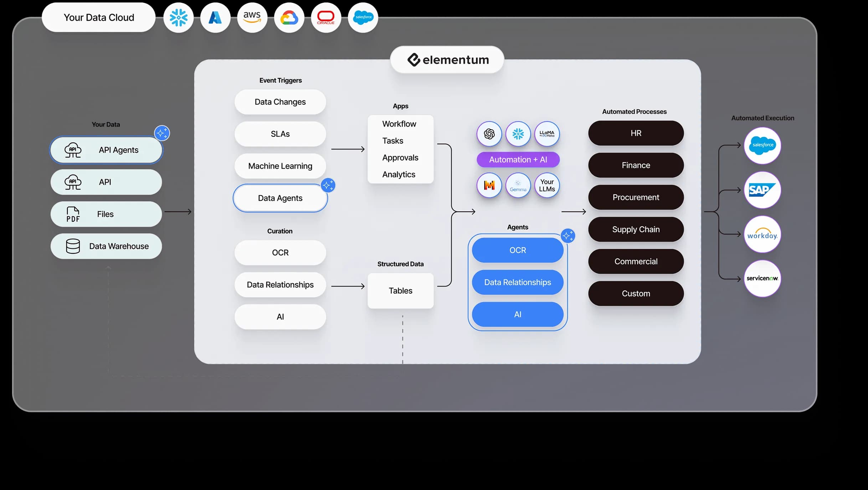Click the Automation + AI button
This screenshot has height=490, width=868.
[518, 159]
